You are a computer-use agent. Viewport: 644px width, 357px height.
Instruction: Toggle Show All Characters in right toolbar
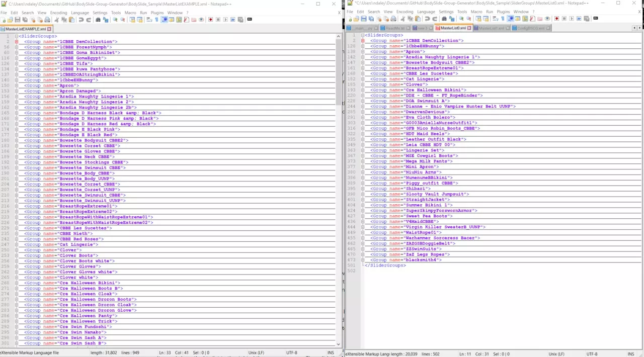503,19
